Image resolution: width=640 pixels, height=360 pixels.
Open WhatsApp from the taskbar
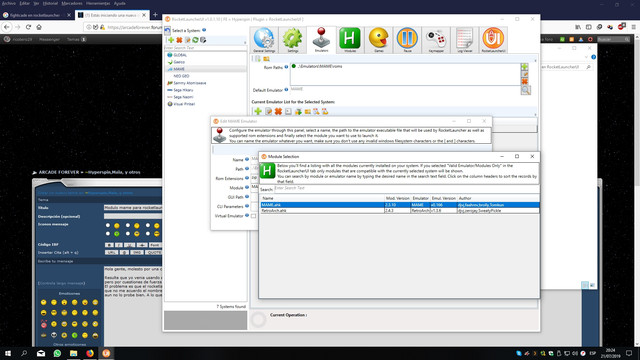57,353
